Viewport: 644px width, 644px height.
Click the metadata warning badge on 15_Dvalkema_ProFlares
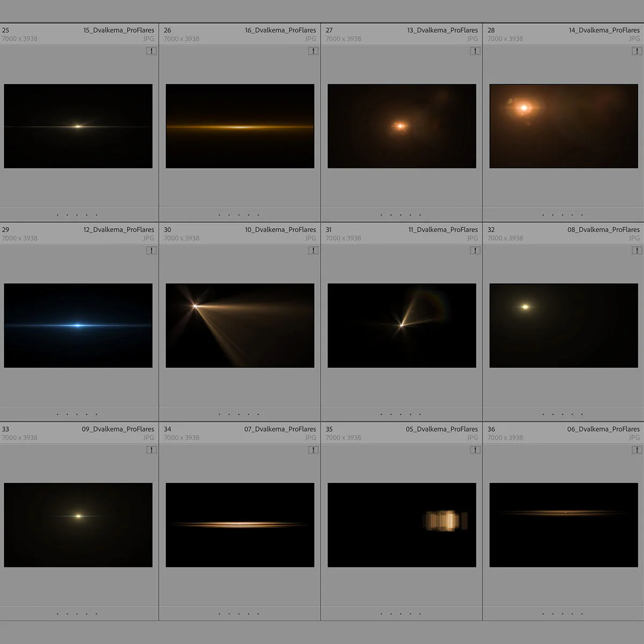click(151, 51)
